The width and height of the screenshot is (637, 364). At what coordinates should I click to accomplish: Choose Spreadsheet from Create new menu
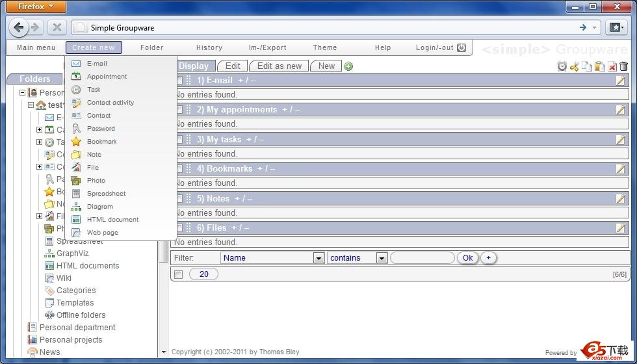[x=106, y=194]
